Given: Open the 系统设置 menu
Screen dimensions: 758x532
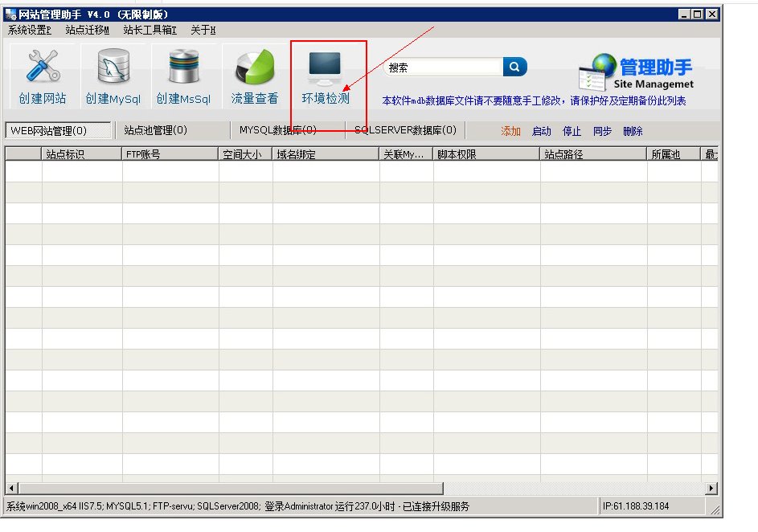Looking at the screenshot, I should coord(30,30).
